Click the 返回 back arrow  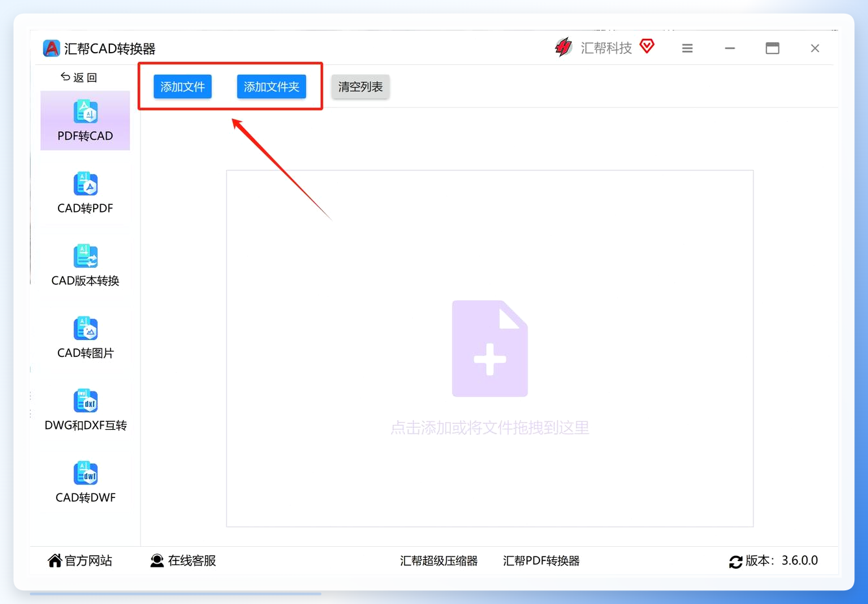tap(65, 77)
